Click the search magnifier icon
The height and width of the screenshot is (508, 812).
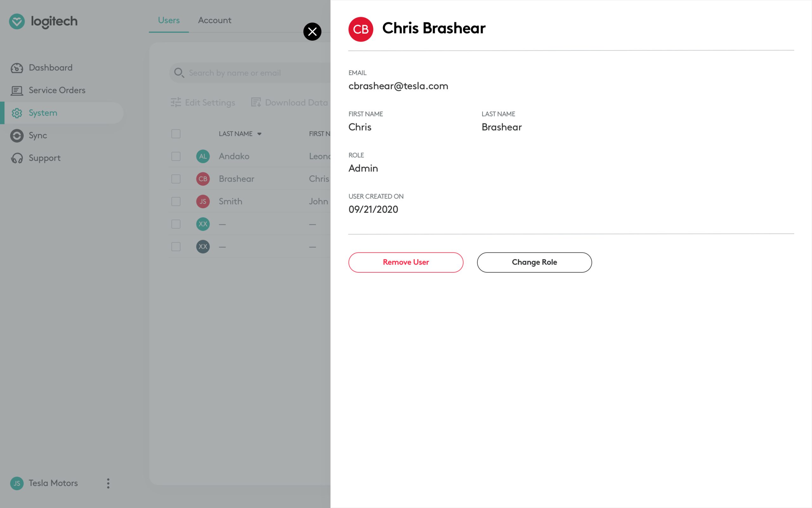click(179, 73)
